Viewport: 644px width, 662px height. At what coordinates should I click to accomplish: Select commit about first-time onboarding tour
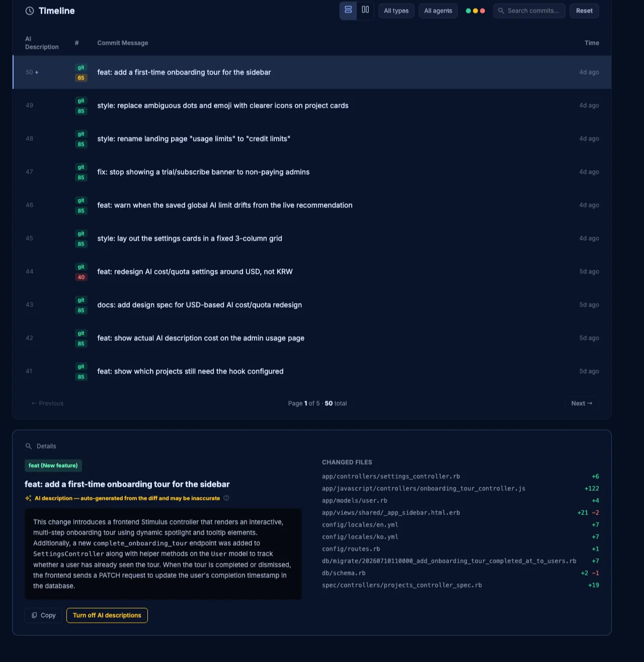tap(312, 72)
